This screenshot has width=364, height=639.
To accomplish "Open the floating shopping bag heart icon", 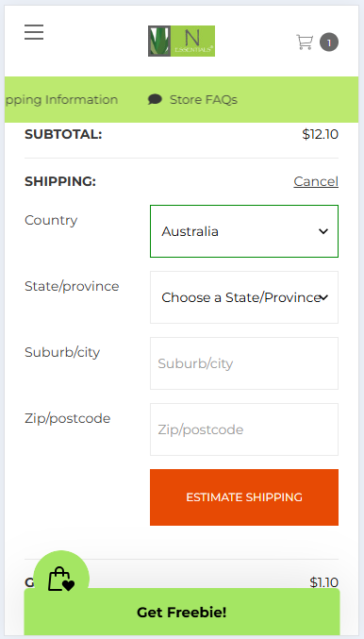I will point(61,579).
